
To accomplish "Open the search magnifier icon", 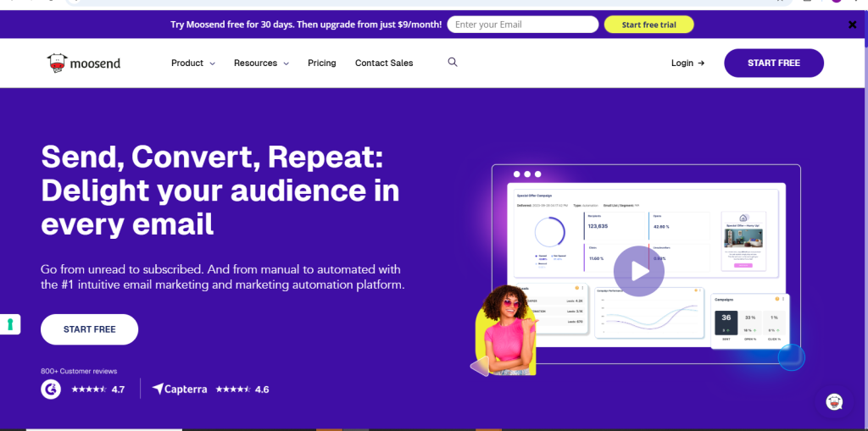I will (x=453, y=62).
